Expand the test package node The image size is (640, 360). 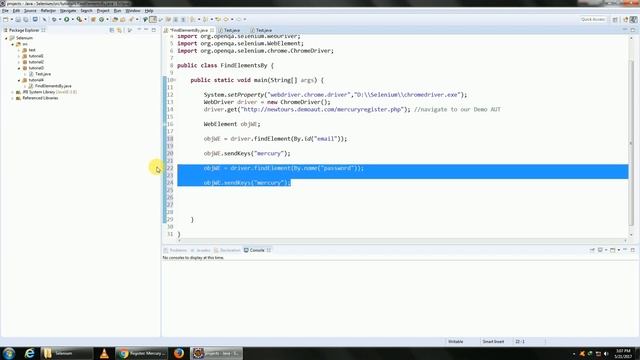point(19,50)
